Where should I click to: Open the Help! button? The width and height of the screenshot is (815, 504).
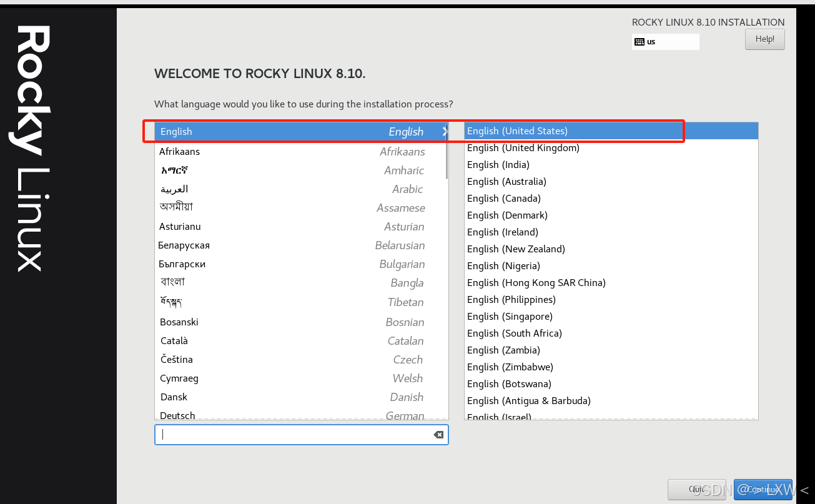pos(764,39)
